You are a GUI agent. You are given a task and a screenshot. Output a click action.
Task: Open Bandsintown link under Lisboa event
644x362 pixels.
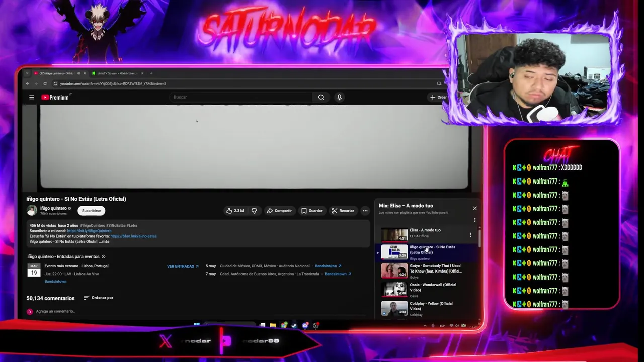55,281
